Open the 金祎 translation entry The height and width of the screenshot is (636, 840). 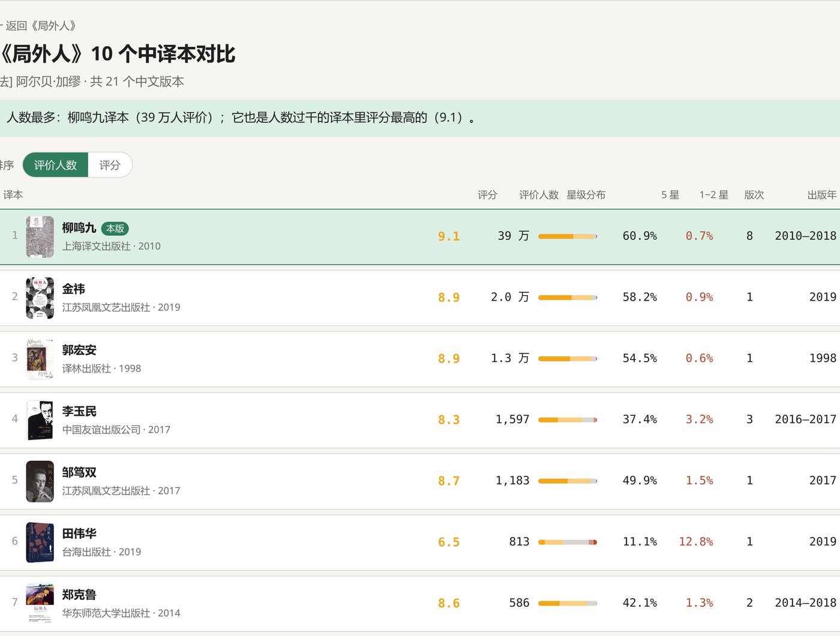coord(420,298)
